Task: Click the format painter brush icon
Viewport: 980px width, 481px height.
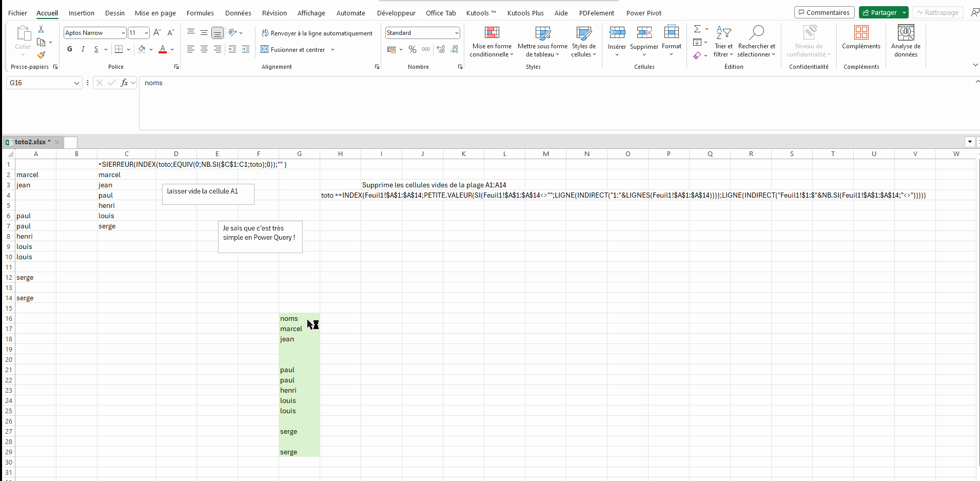Action: 41,55
